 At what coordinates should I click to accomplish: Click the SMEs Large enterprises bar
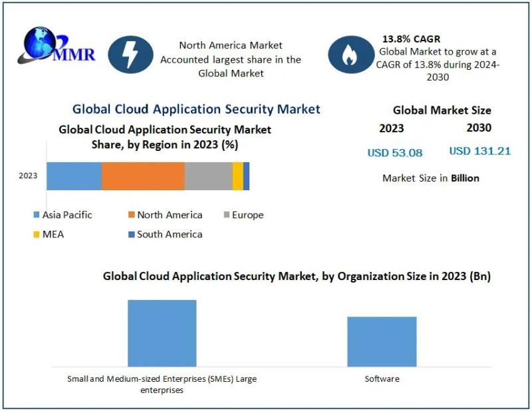162,333
